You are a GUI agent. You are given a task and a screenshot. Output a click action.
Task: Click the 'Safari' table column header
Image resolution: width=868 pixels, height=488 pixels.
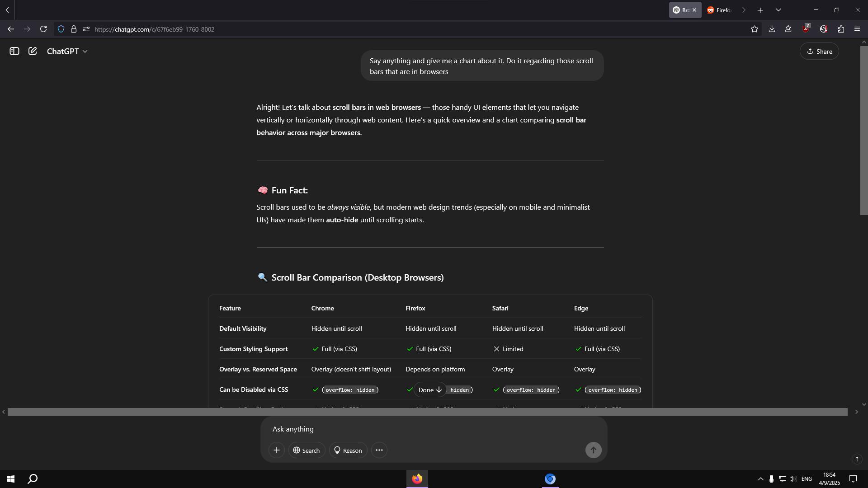point(500,308)
